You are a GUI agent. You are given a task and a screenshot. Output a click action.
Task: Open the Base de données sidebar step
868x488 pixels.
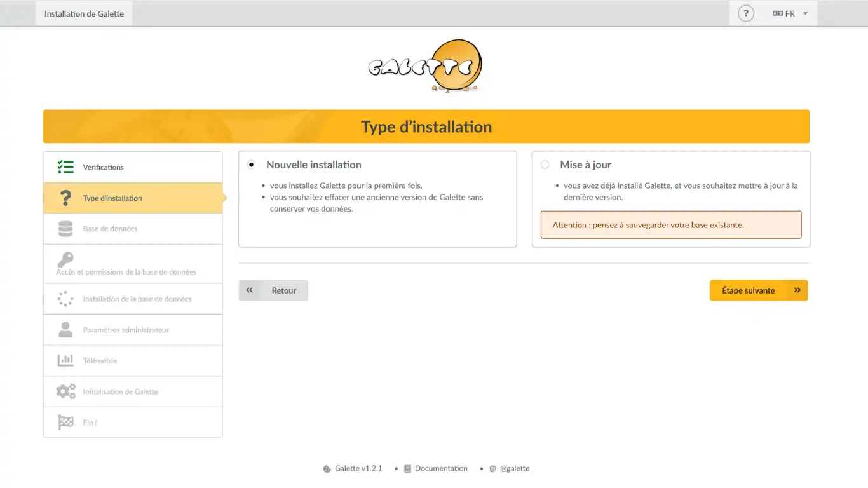tap(133, 229)
